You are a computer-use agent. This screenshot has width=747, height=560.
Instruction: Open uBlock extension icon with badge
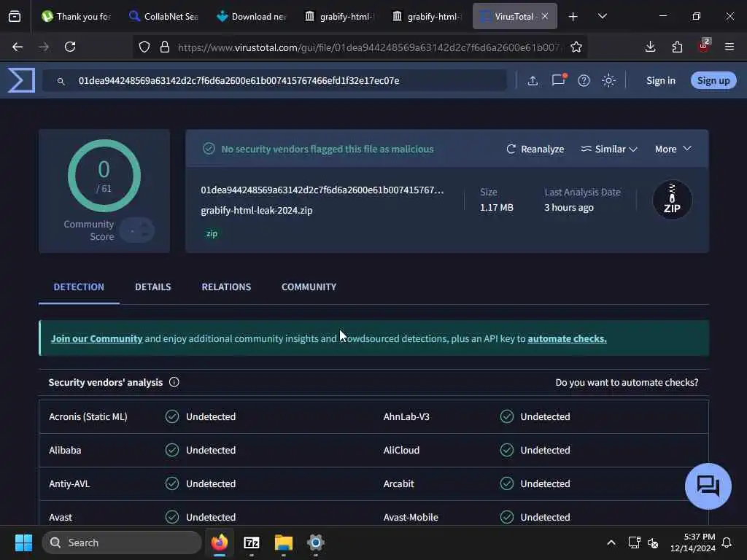704,46
